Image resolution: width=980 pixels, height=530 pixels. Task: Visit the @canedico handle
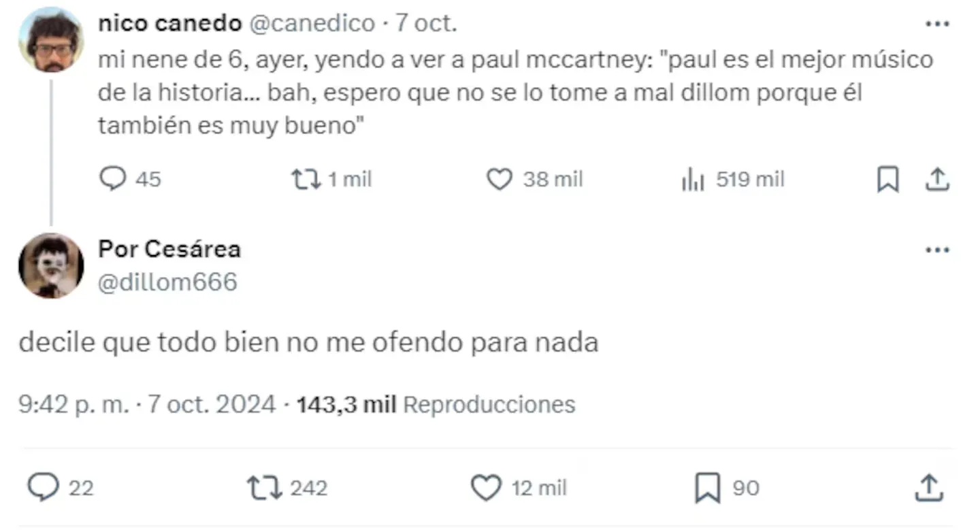[x=312, y=23]
